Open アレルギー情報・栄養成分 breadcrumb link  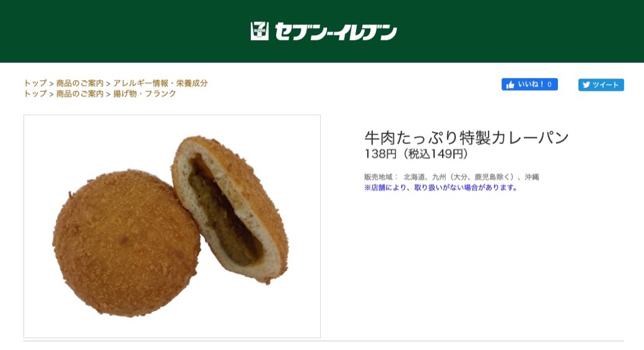click(x=160, y=83)
